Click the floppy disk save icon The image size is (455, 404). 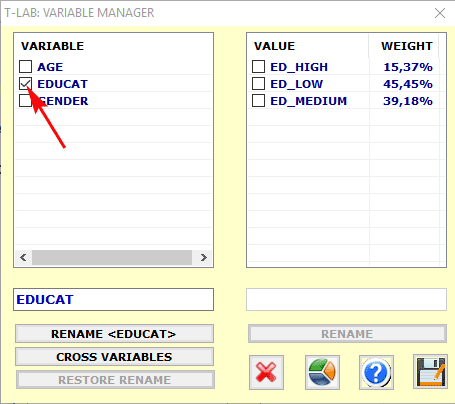(430, 372)
